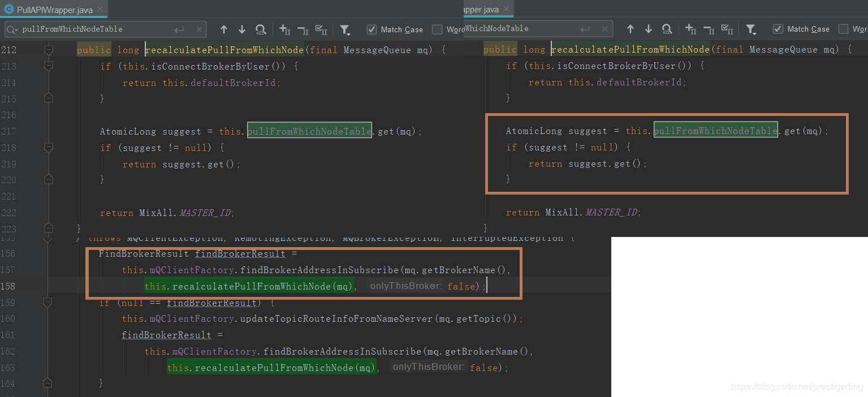The height and width of the screenshot is (397, 868).
Task: Open the filter dropdown in left find bar
Action: point(344,29)
